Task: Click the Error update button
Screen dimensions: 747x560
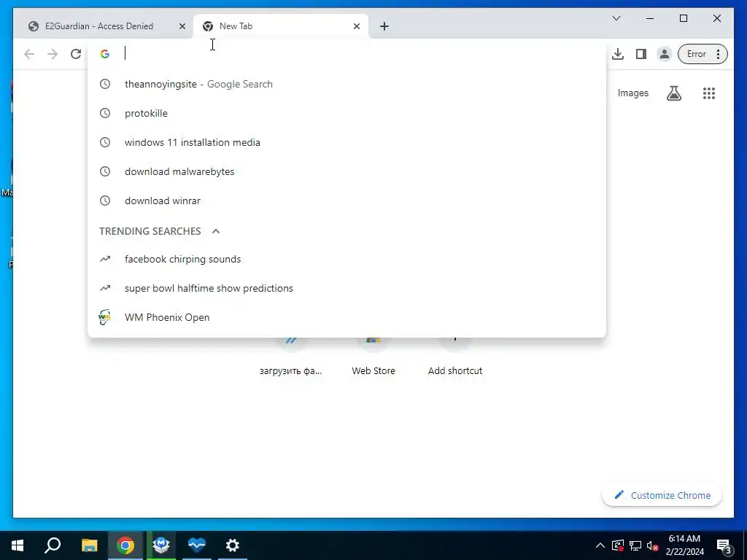Action: [x=703, y=54]
